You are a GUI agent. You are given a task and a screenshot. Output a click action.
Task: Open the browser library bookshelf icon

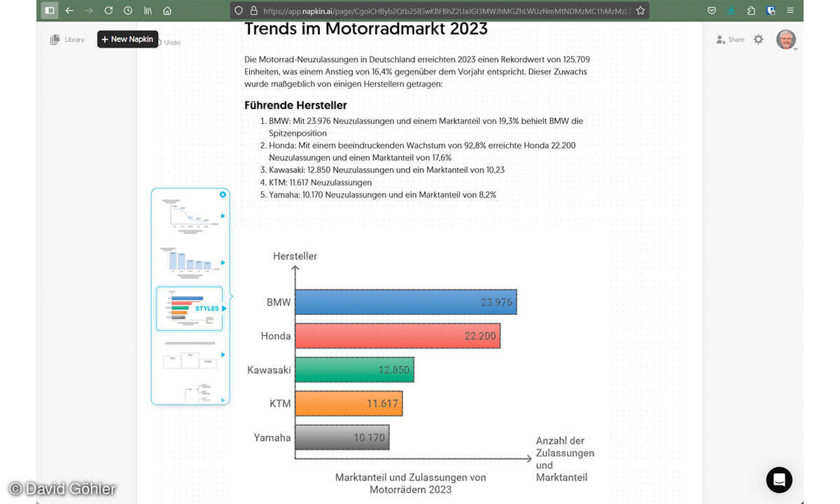148,10
